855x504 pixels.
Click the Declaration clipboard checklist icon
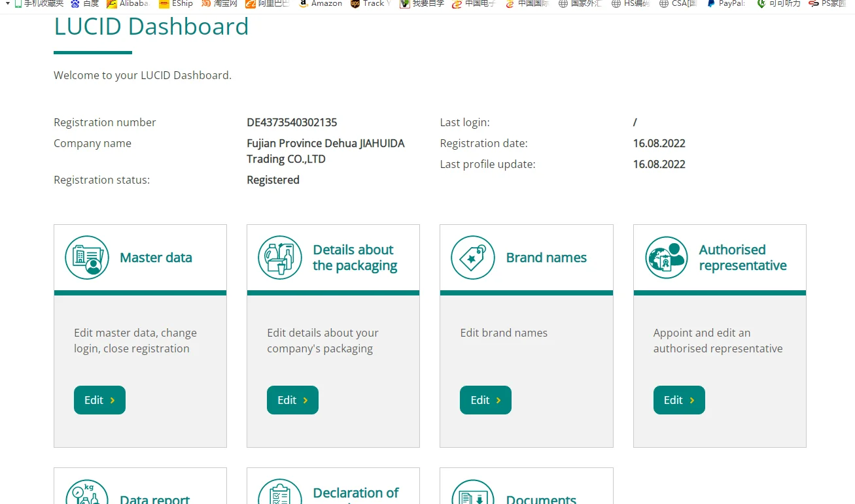(280, 494)
